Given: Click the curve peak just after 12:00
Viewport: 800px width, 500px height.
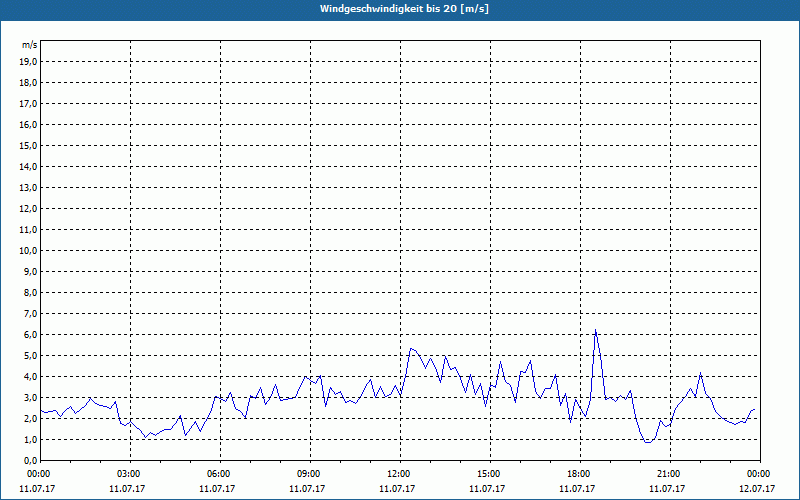Looking at the screenshot, I should pyautogui.click(x=411, y=348).
